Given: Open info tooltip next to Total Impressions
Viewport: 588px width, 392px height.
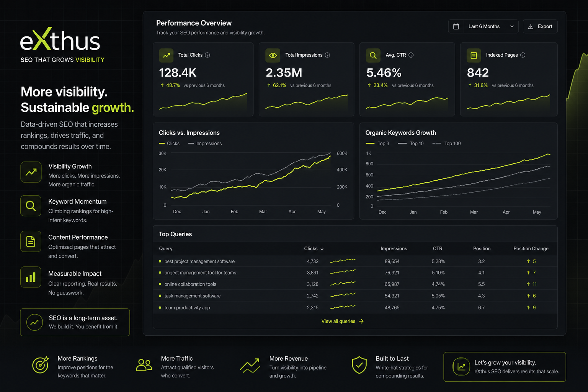Looking at the screenshot, I should (x=327, y=55).
